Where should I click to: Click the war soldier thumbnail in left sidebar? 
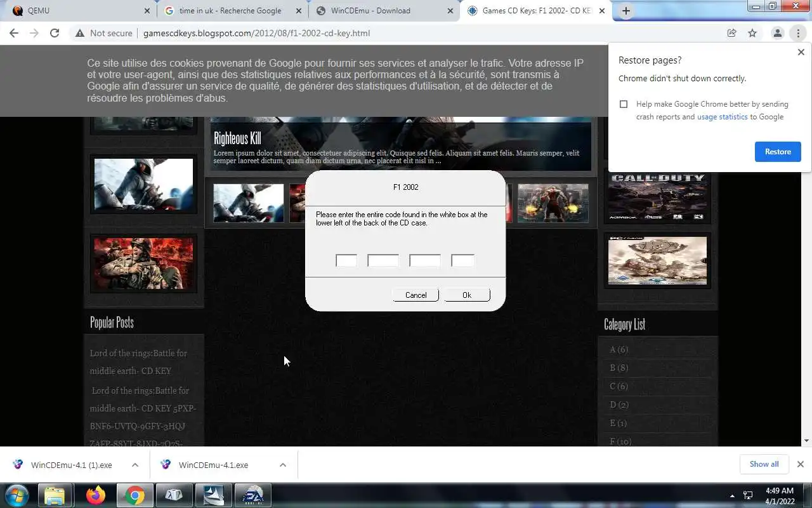[x=143, y=264]
